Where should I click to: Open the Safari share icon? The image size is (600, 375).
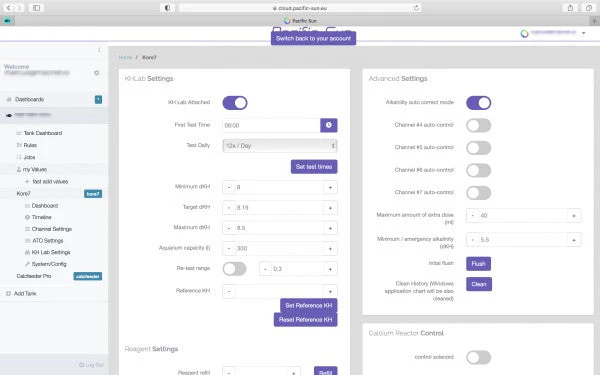click(570, 8)
